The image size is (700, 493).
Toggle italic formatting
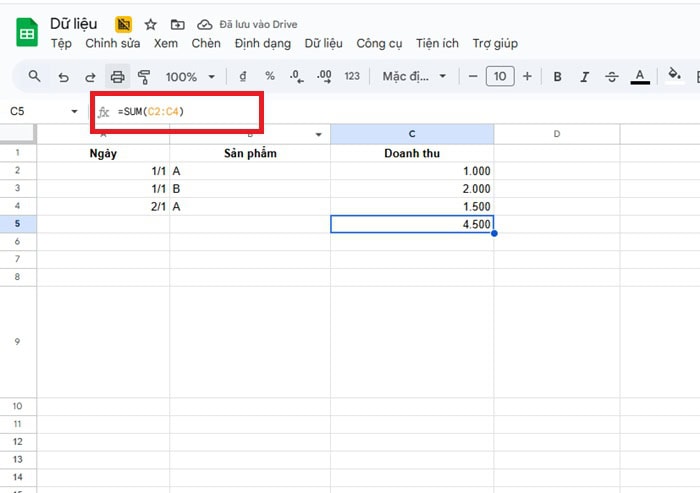click(585, 76)
